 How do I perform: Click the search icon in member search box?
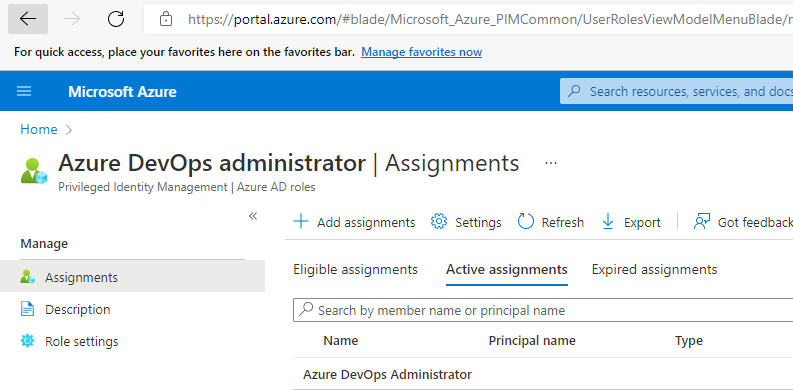pyautogui.click(x=306, y=309)
